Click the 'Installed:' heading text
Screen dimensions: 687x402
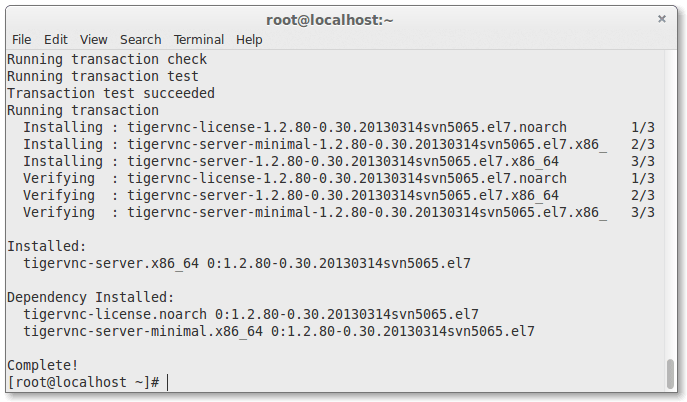pyautogui.click(x=46, y=246)
